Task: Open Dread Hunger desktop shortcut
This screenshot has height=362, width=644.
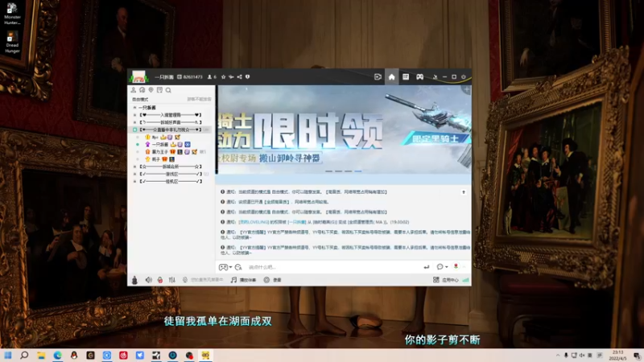Action: pyautogui.click(x=12, y=42)
